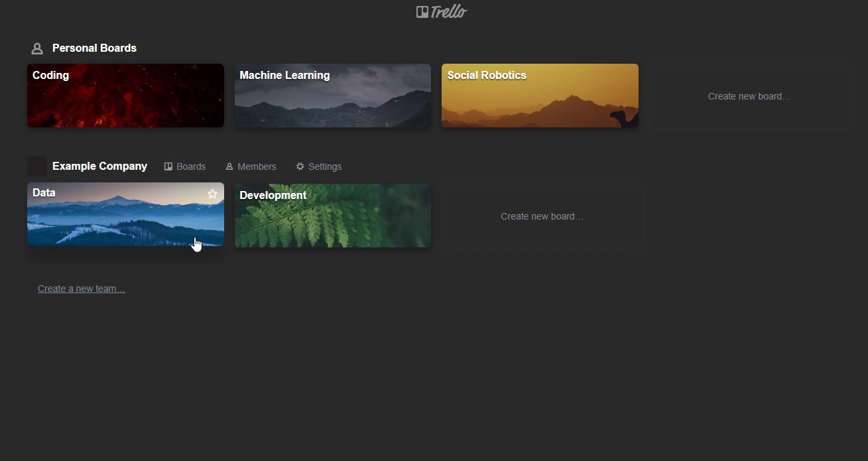Open the Example Company Boards tab
The image size is (868, 461).
pos(185,166)
